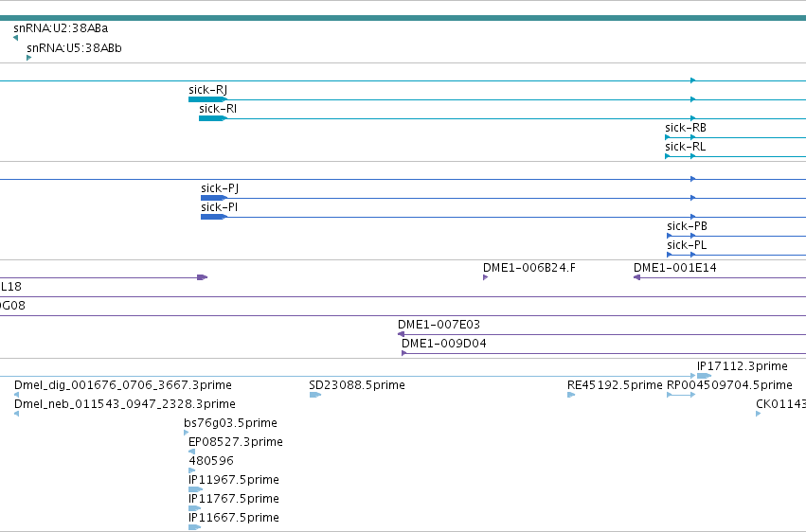Select the DME1-007E03 feature label

(439, 325)
